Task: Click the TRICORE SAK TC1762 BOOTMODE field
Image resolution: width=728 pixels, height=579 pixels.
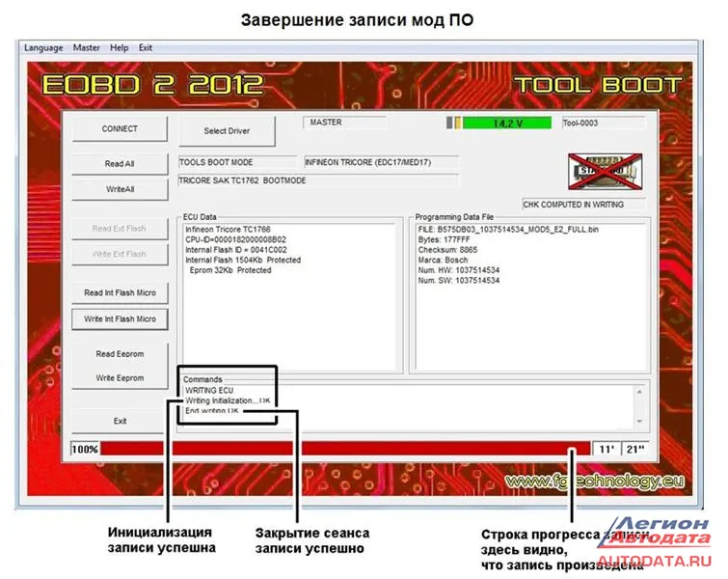Action: click(318, 180)
